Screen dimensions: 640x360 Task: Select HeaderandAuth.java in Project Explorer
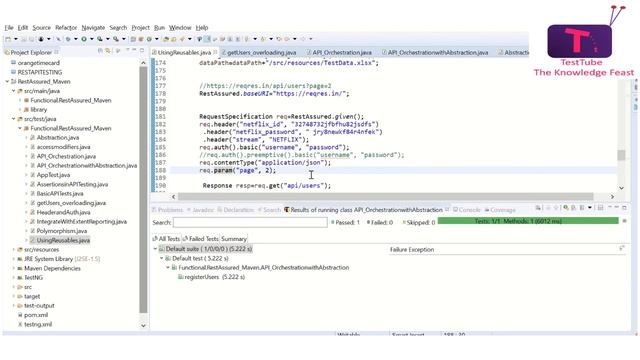click(x=60, y=212)
